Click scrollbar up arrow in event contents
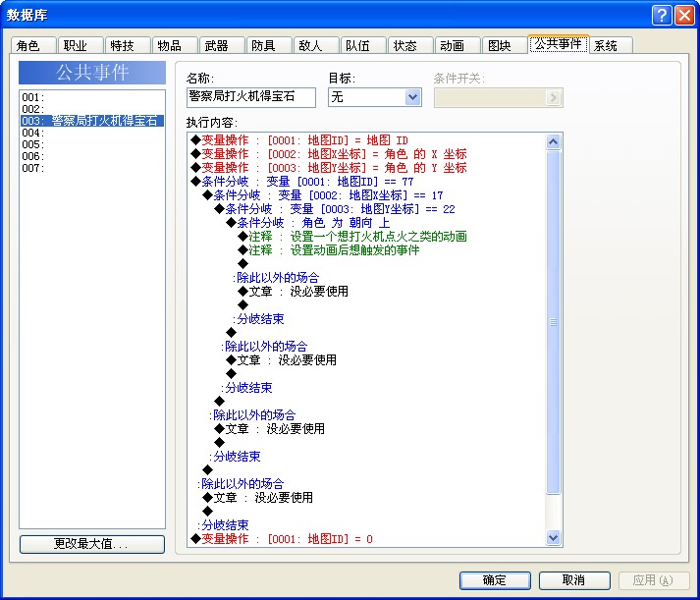 coord(553,142)
